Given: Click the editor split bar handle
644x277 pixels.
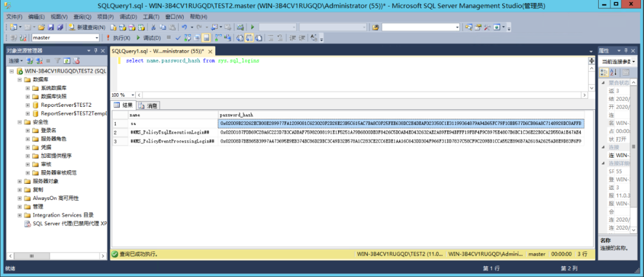Looking at the screenshot, I should point(592,60).
